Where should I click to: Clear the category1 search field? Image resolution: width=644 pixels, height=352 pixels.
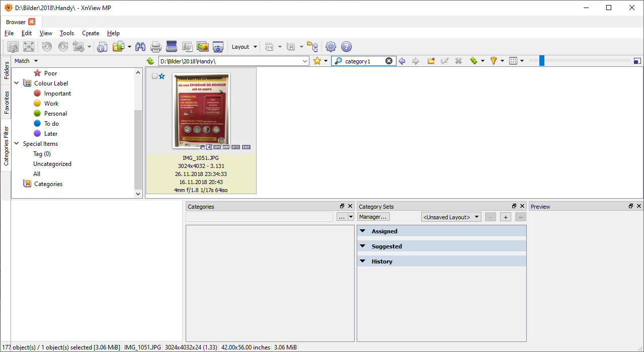(x=389, y=61)
